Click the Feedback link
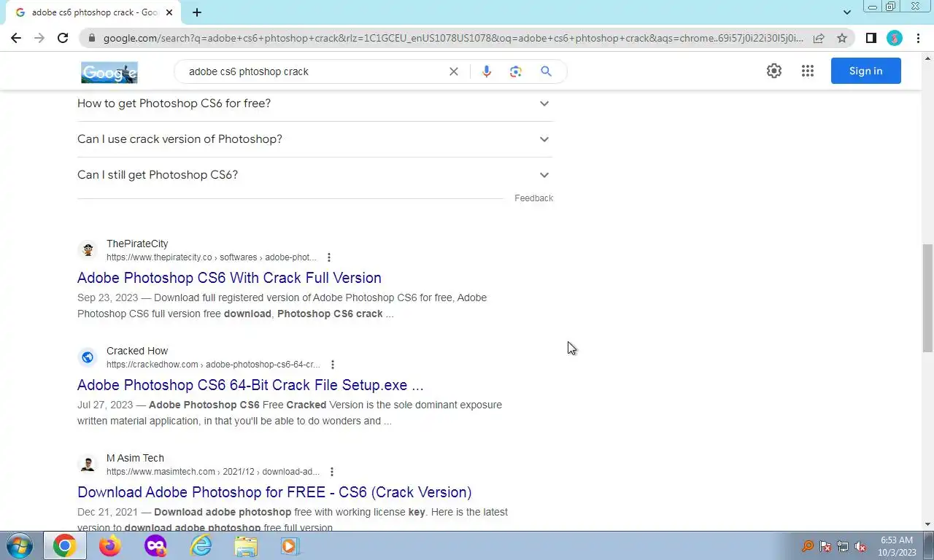Screen dimensions: 934x560 (x=533, y=198)
